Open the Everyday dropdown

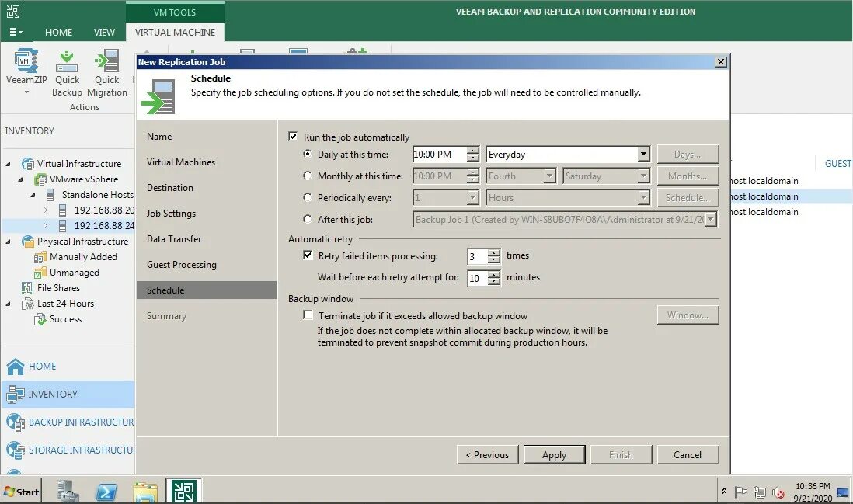pos(643,155)
